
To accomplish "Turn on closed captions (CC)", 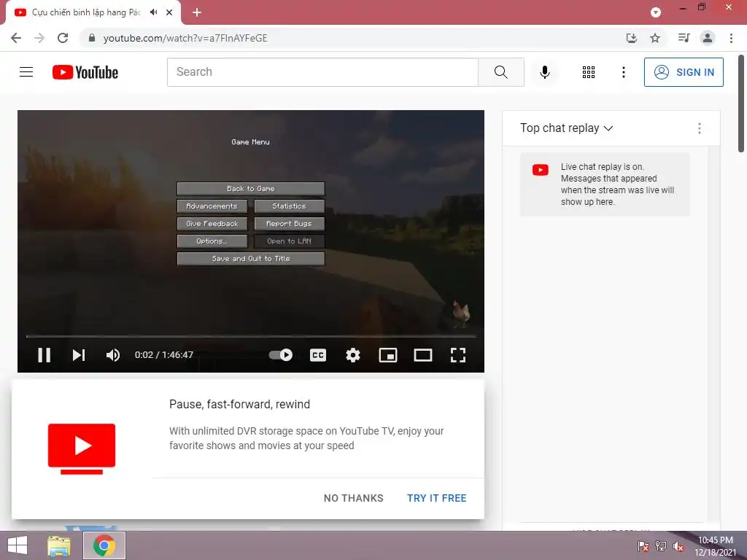I will coord(318,355).
